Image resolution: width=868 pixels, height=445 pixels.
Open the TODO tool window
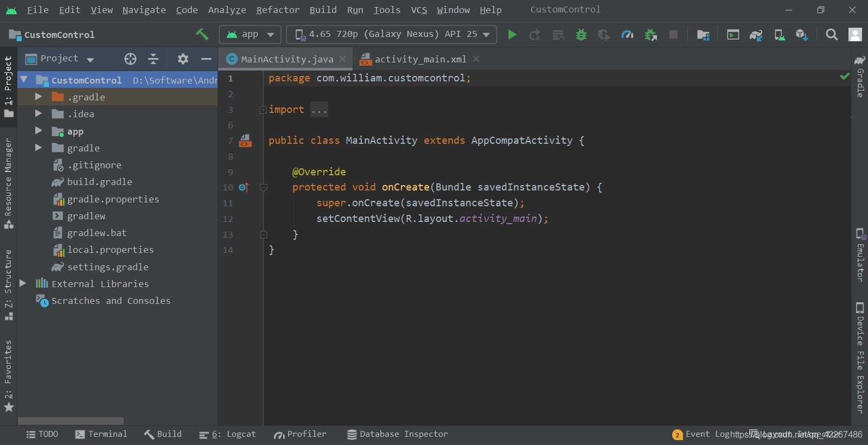click(42, 434)
